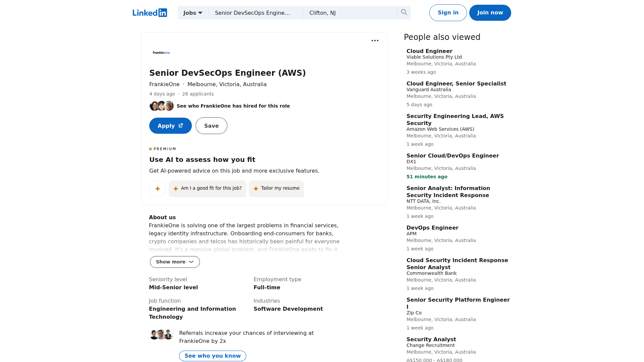Click referral avatars near See who you know

tap(161, 335)
